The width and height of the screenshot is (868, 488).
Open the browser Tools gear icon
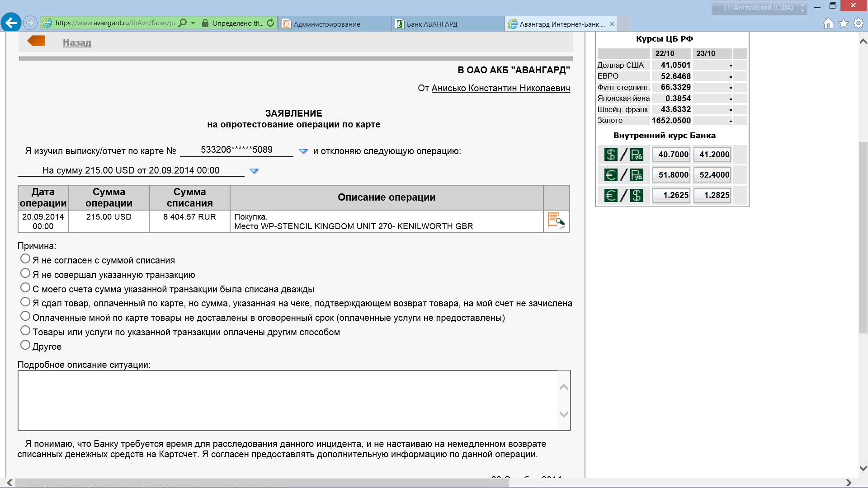pyautogui.click(x=859, y=23)
